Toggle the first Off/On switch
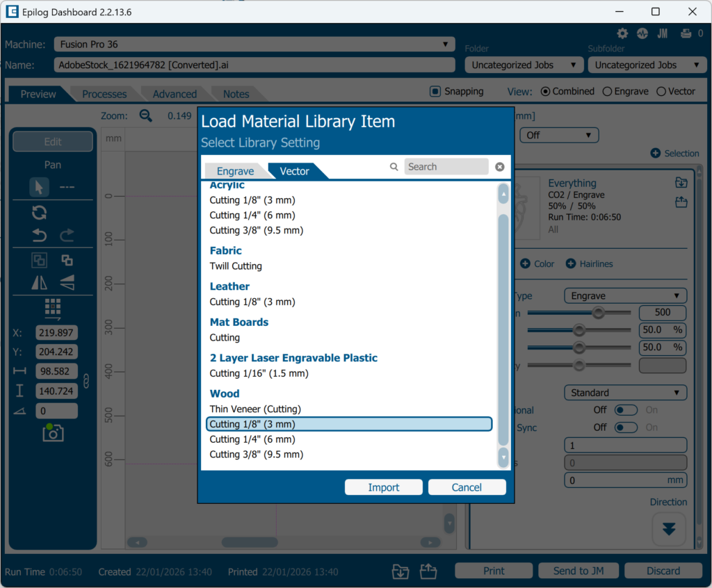The width and height of the screenshot is (712, 588). pyautogui.click(x=626, y=410)
